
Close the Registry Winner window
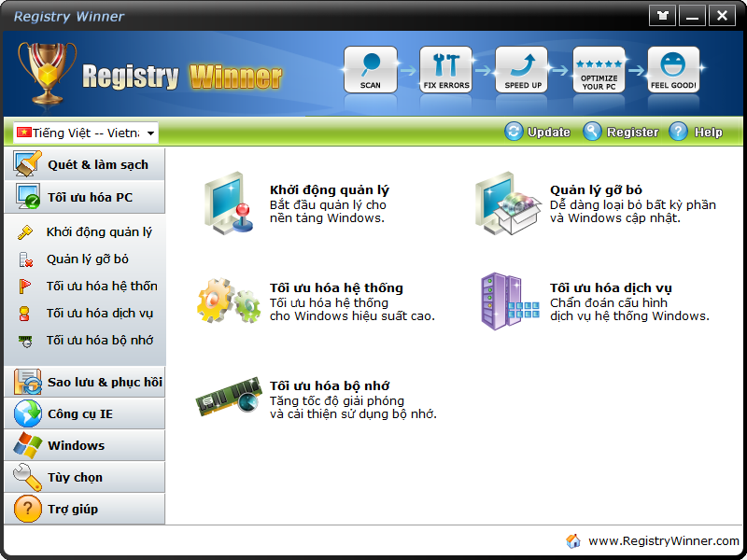point(722,16)
